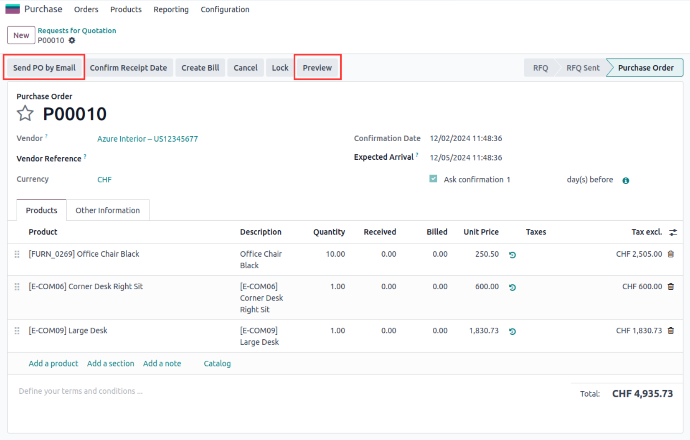
Task: Edit the Expected Arrival date field
Action: pos(466,158)
